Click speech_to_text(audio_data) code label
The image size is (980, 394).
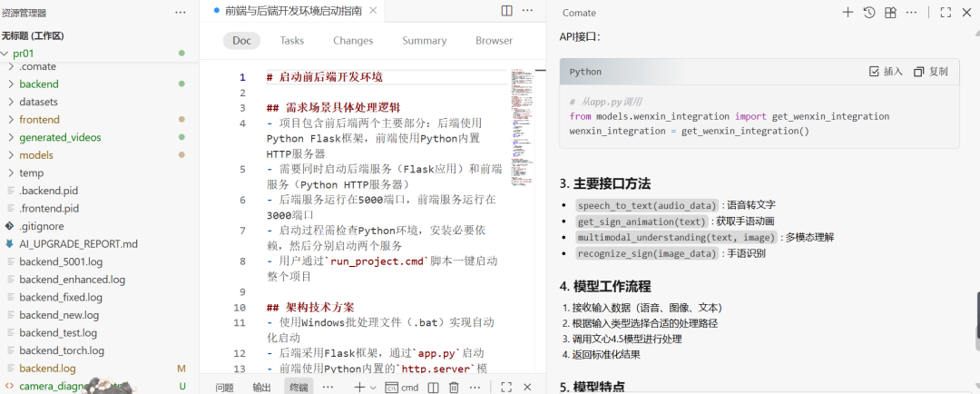coord(648,204)
